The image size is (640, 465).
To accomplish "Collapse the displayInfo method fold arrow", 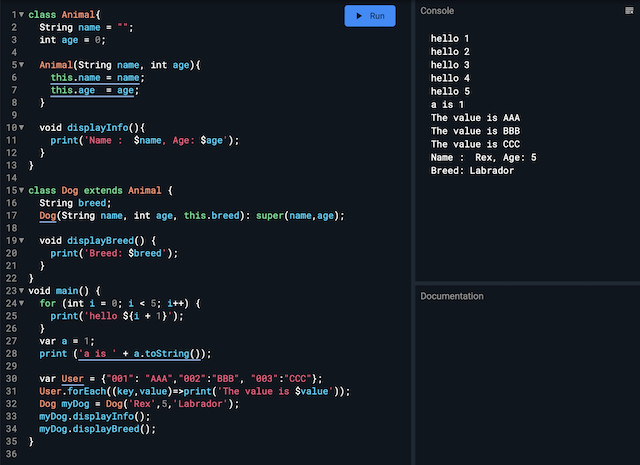I will pyautogui.click(x=22, y=128).
